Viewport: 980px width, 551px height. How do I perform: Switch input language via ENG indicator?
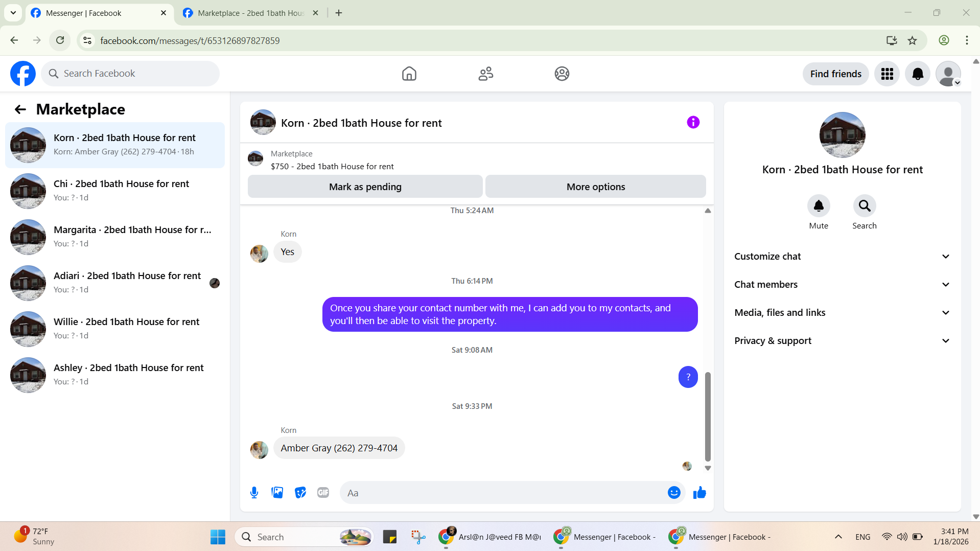[862, 537]
